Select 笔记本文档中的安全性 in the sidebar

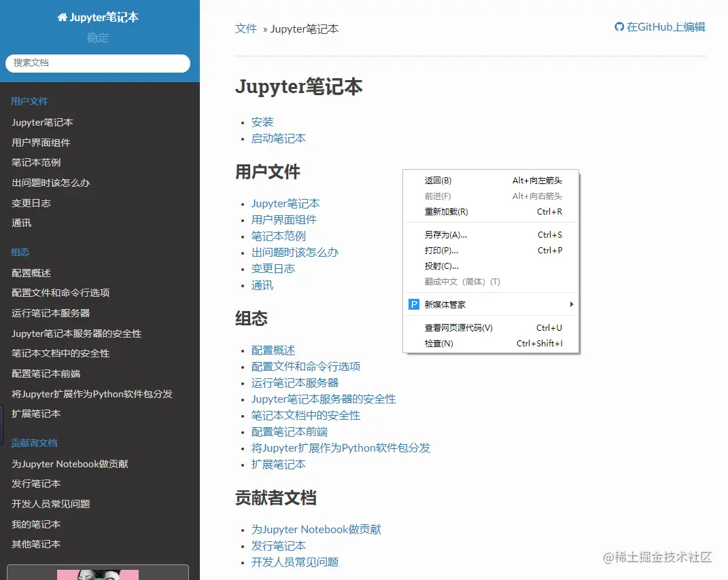pyautogui.click(x=100, y=354)
